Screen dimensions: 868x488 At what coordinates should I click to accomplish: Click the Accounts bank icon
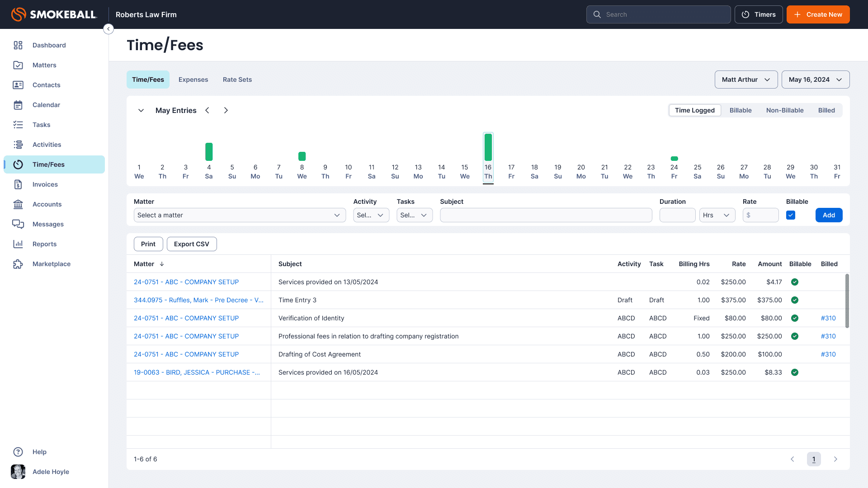18,204
